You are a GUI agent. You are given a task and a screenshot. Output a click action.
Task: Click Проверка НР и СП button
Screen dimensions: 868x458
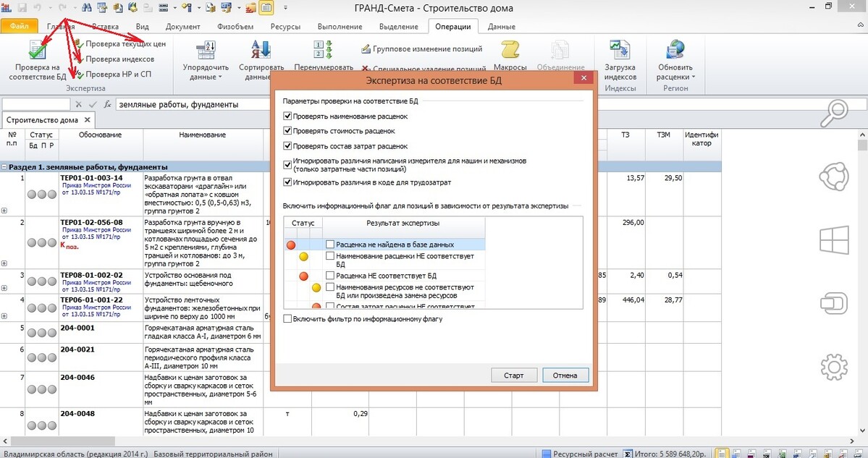pyautogui.click(x=114, y=74)
